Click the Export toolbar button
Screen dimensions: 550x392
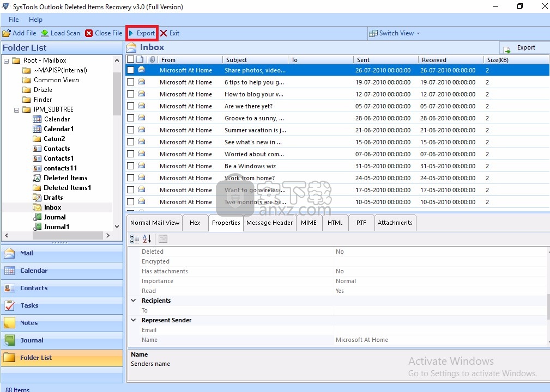pos(142,33)
